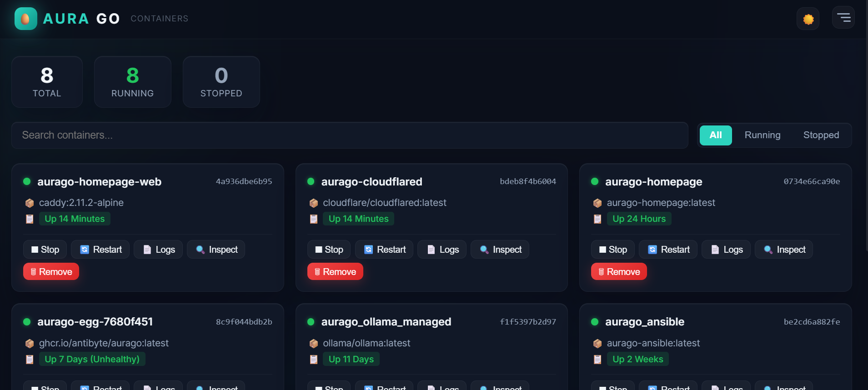Click the clipboard icon beside Up 7 Days (Unhealthy)
The image size is (868, 390).
30,360
